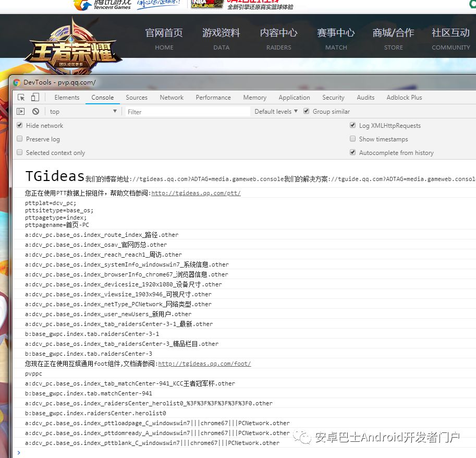
Task: Enable Selected context only checkbox
Action: 20,152
